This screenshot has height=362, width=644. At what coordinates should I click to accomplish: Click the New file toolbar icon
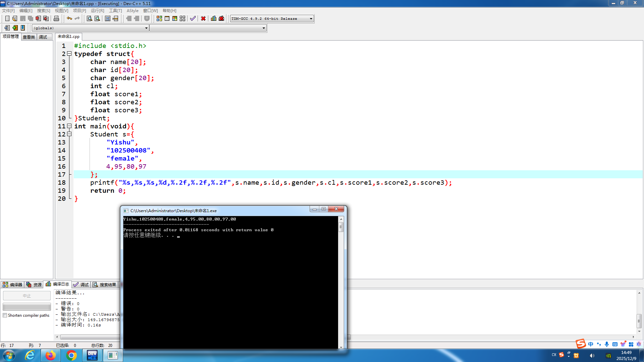(7, 18)
